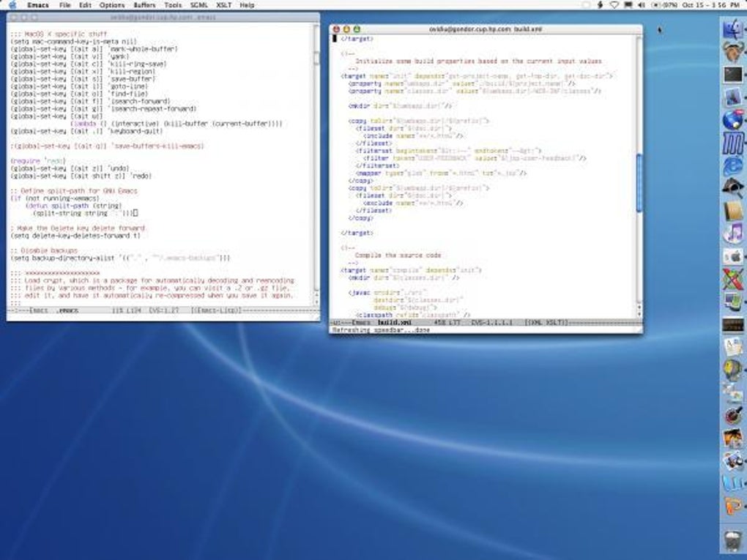Open the Emacs application menu
Screen dimensions: 747x560
[37, 5]
